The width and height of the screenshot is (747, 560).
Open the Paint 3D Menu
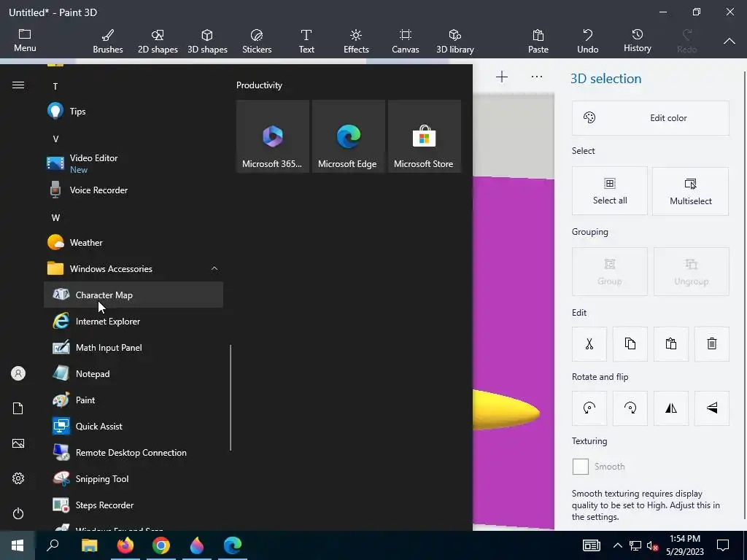pos(25,41)
